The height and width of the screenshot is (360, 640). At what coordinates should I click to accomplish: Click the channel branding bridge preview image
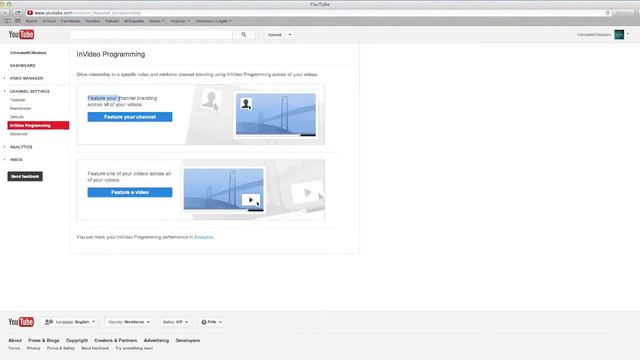coord(276,114)
